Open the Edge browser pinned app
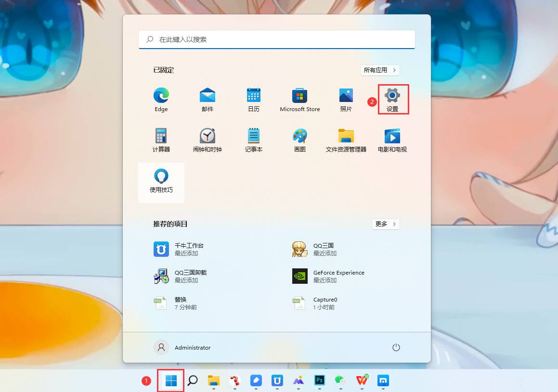Screen dimensions: 558x392 pyautogui.click(x=161, y=100)
